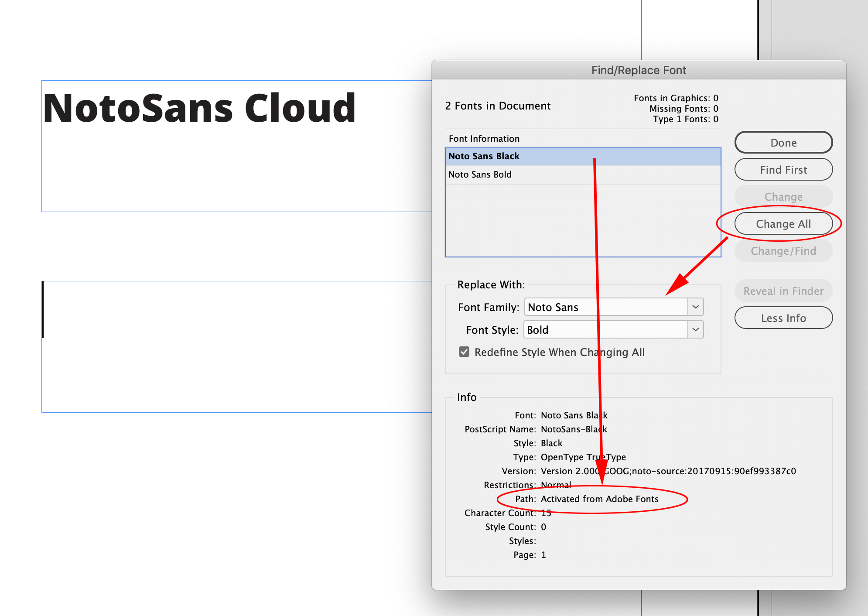Open the Font Style dropdown
868x616 pixels.
click(x=696, y=329)
